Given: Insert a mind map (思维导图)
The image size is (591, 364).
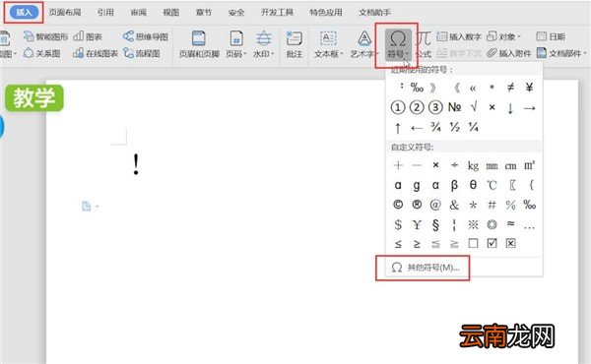Looking at the screenshot, I should click(x=145, y=36).
